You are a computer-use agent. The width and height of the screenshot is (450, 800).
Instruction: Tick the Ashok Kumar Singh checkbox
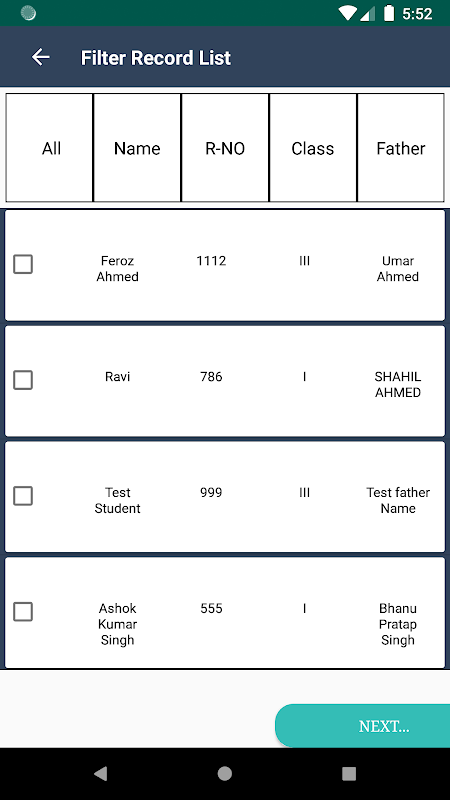point(23,612)
